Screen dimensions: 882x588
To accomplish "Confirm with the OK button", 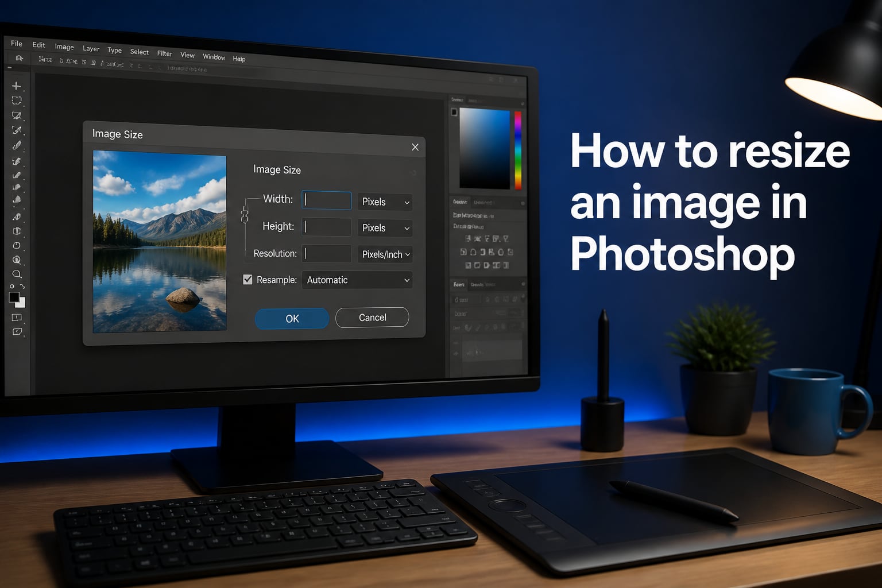I will pos(292,319).
